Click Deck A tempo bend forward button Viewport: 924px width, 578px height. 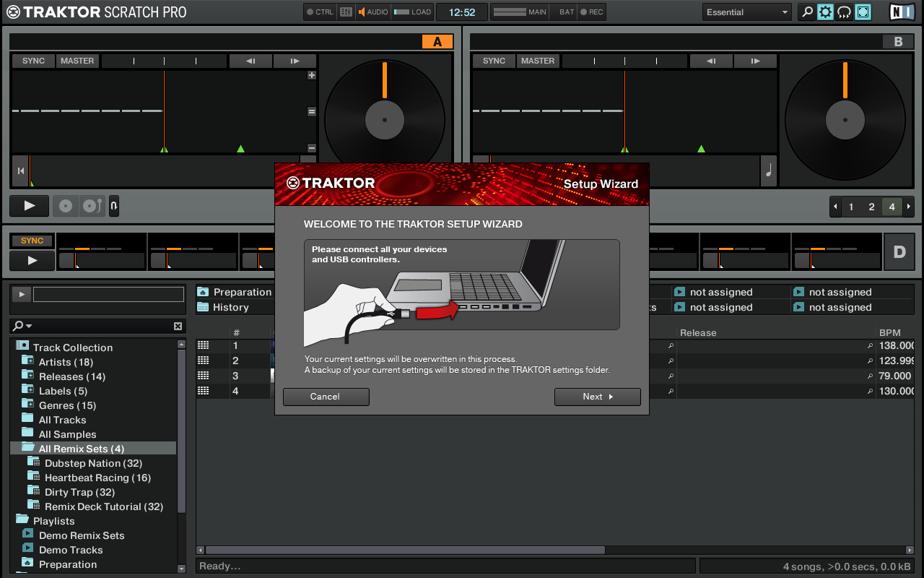295,61
